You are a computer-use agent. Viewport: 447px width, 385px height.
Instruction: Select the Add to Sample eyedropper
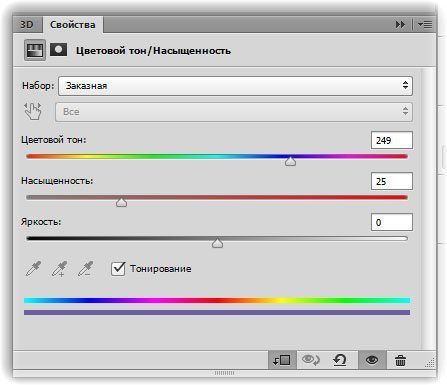pos(59,269)
